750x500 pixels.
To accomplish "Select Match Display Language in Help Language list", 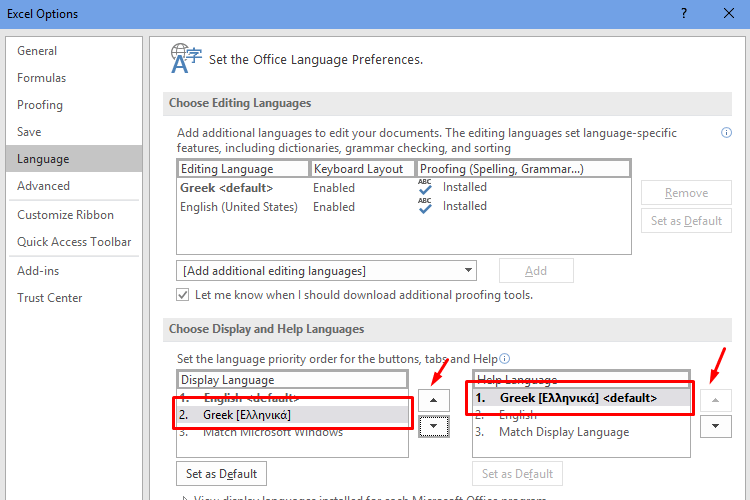I will [582, 432].
